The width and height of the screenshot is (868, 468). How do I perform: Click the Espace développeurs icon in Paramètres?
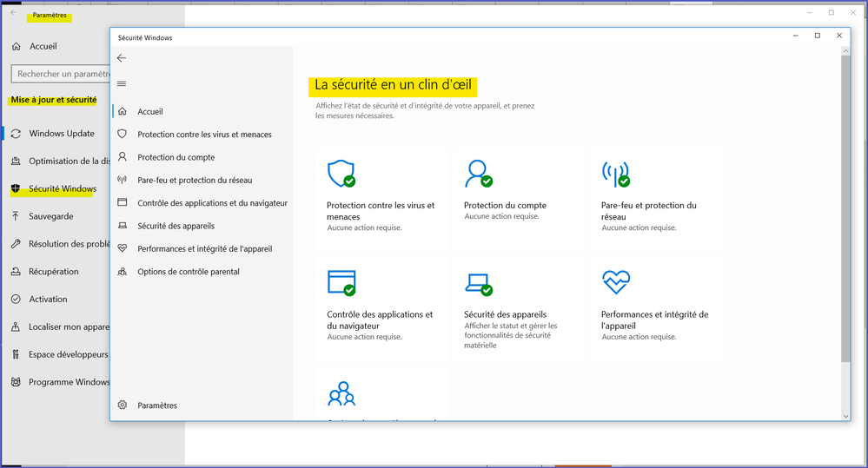click(x=16, y=354)
